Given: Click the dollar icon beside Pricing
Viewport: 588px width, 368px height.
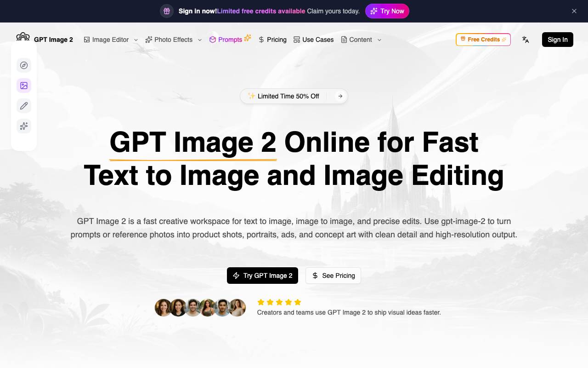Looking at the screenshot, I should 261,40.
